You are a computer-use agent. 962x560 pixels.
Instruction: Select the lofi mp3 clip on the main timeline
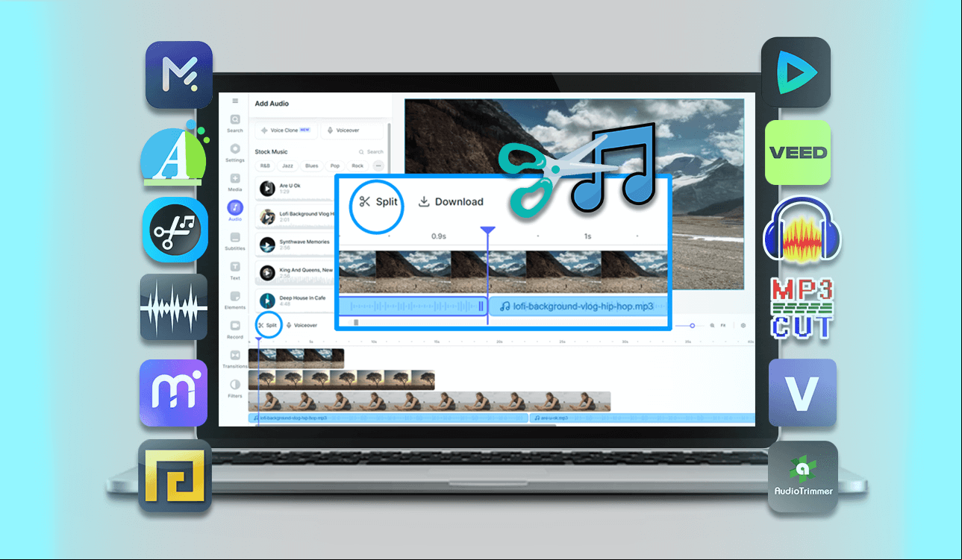pos(388,418)
